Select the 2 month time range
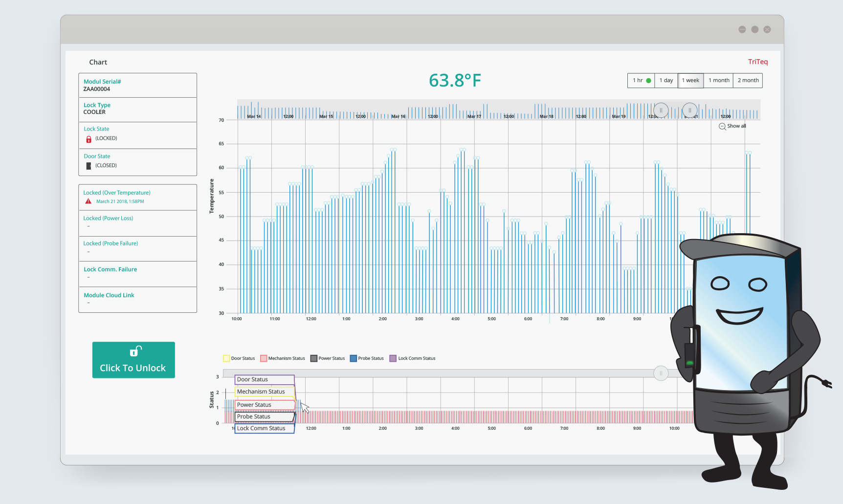This screenshot has height=504, width=843. point(748,81)
